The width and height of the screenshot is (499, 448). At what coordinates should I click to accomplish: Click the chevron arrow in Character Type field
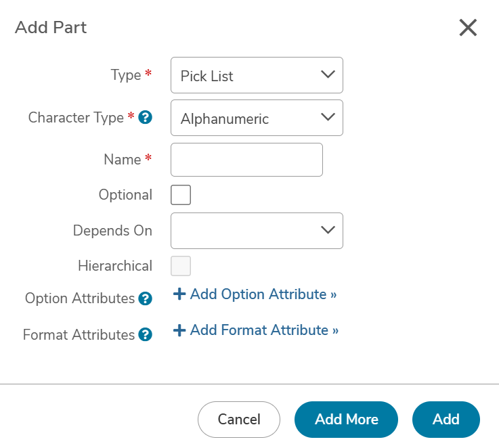tap(328, 117)
